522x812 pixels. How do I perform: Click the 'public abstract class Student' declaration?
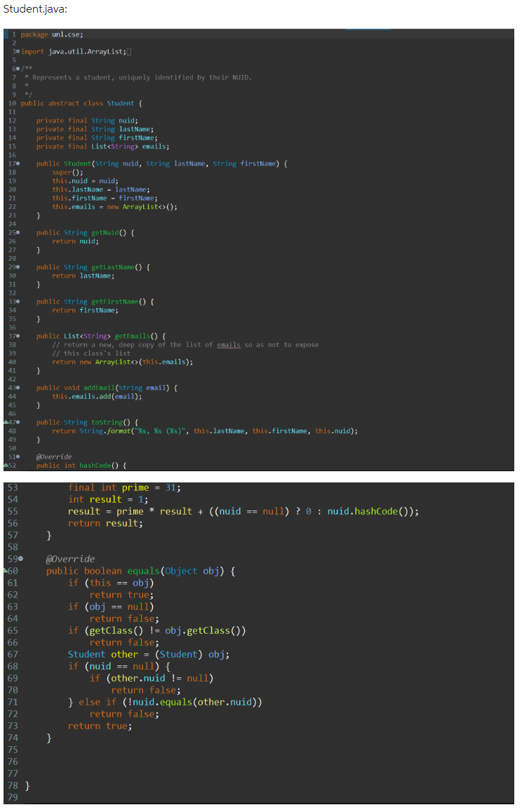(x=77, y=104)
